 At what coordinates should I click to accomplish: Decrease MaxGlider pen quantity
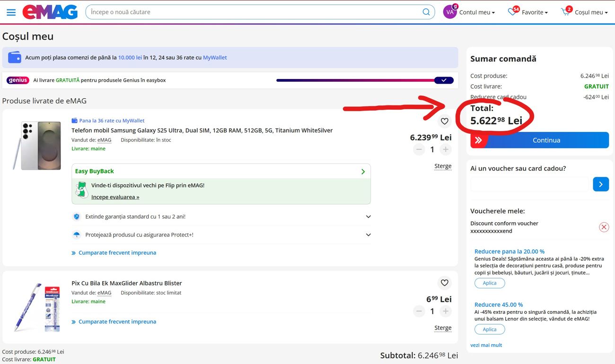tap(419, 311)
